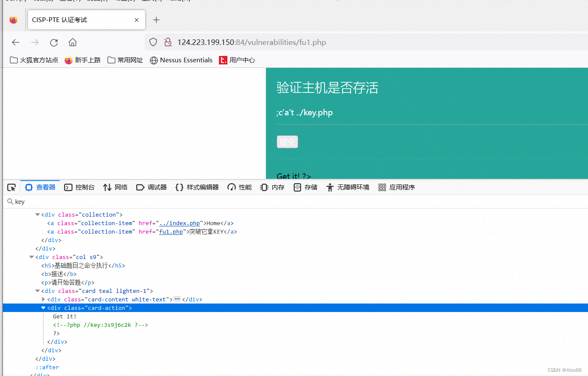Click the insecure connection lock icon

pos(168,42)
